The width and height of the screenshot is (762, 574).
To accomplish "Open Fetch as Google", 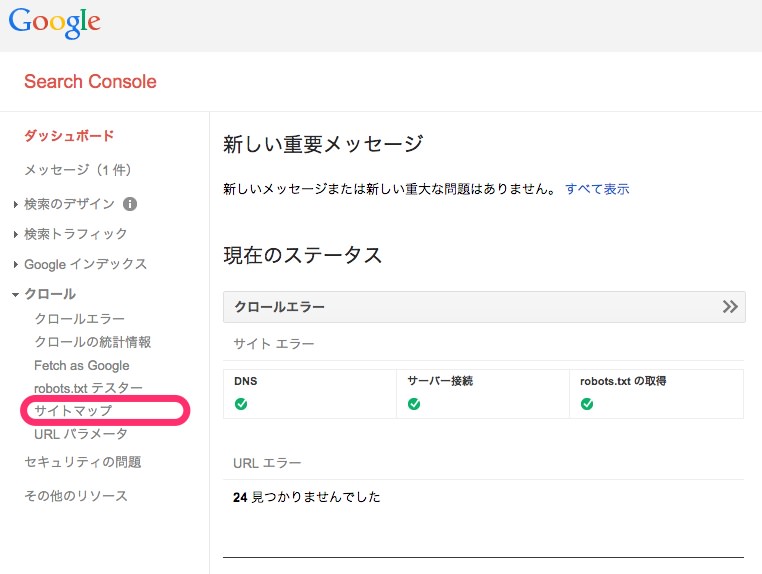I will click(82, 365).
